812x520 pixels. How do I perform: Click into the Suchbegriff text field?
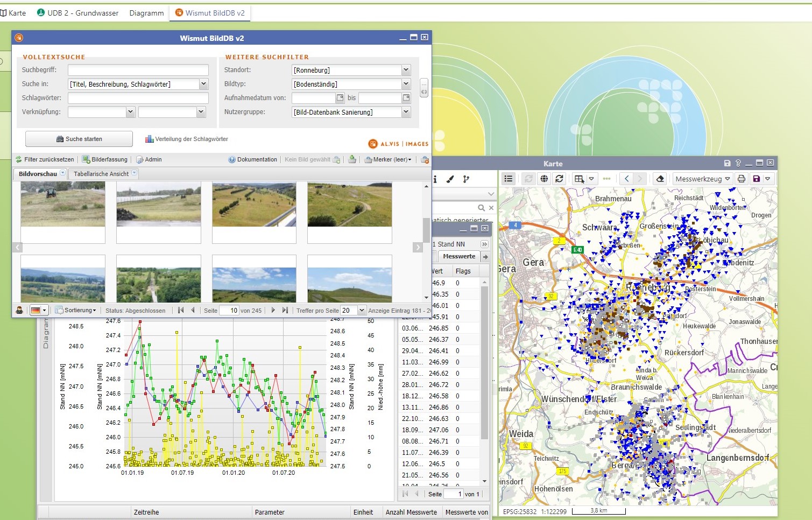(x=138, y=70)
